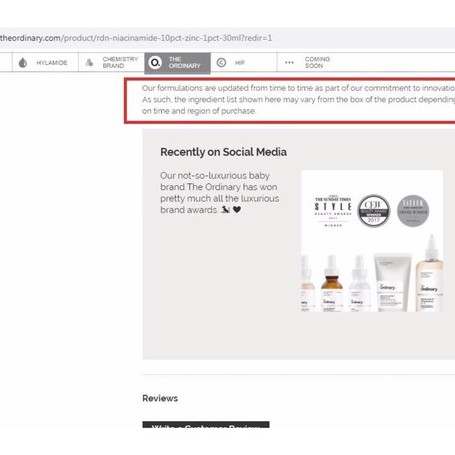
Task: Click Write a Customer Review button
Action: click(206, 425)
